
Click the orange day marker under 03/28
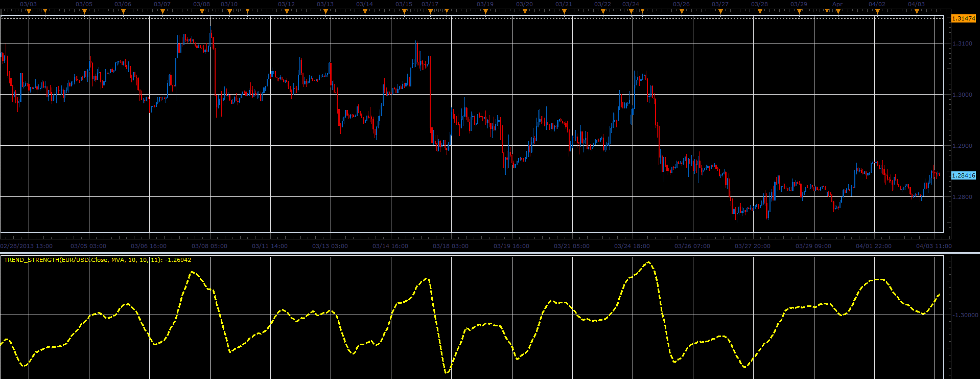(759, 11)
